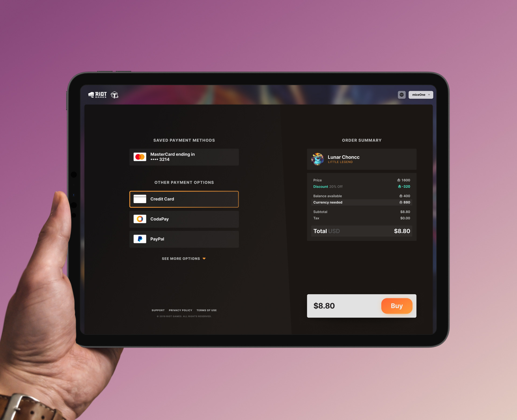
Task: Click the Credit Card payment option icon
Action: pos(140,199)
